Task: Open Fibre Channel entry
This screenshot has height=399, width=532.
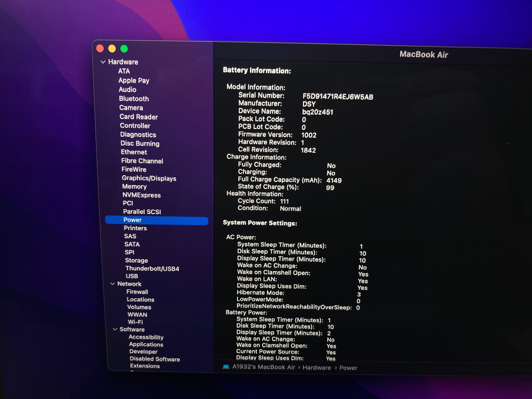Action: tap(142, 161)
